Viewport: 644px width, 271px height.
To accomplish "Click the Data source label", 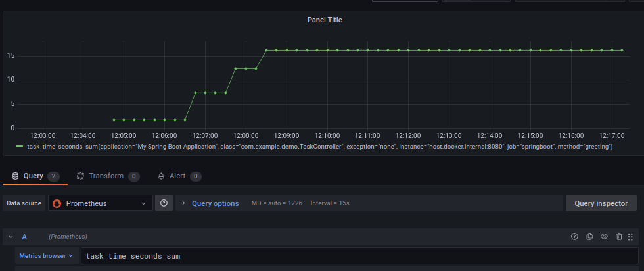I will point(24,203).
